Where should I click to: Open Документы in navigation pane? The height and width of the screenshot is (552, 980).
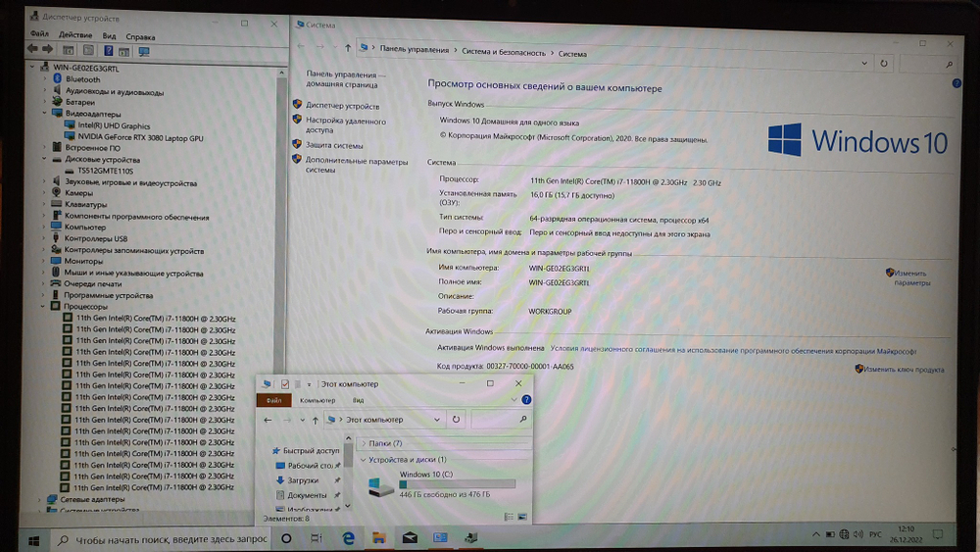click(x=306, y=495)
